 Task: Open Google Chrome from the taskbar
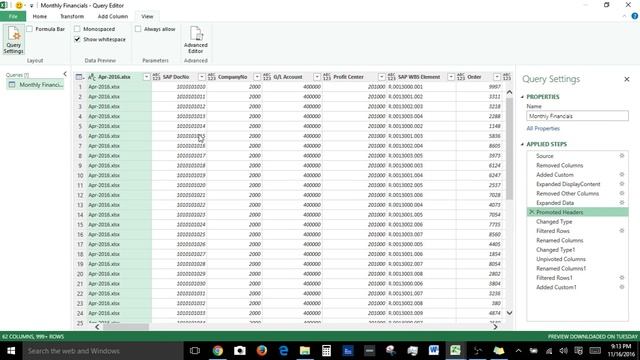[x=218, y=351]
